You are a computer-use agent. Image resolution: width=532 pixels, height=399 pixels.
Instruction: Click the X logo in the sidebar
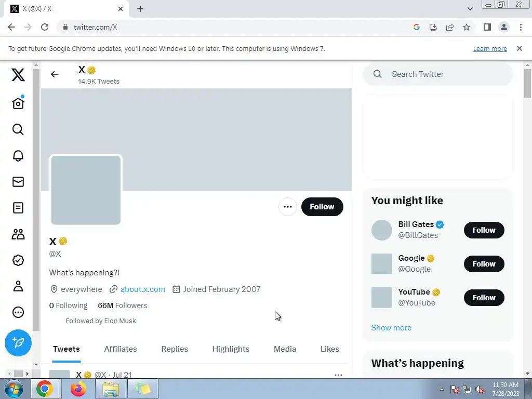tap(18, 75)
